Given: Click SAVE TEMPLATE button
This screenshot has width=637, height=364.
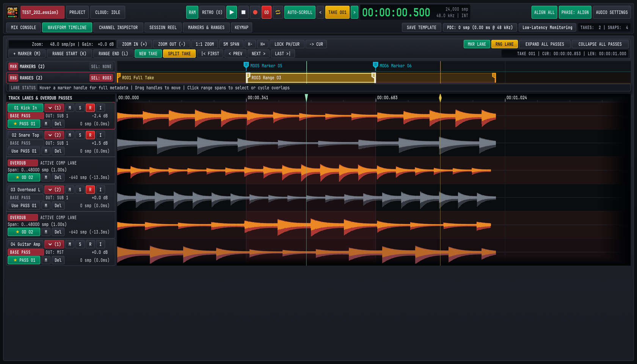Looking at the screenshot, I should coord(422,27).
